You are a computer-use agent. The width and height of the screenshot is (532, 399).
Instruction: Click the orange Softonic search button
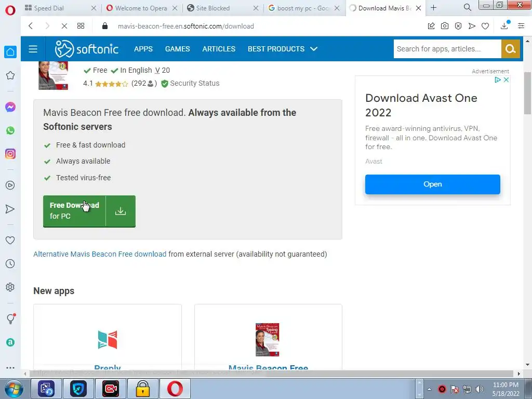tap(511, 49)
